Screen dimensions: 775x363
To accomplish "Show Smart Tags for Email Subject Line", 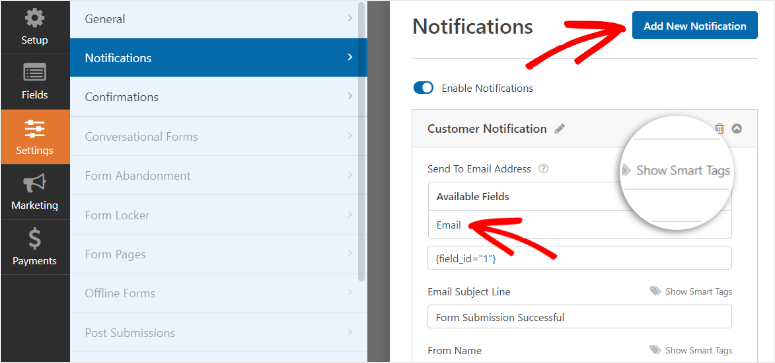I will pyautogui.click(x=698, y=291).
